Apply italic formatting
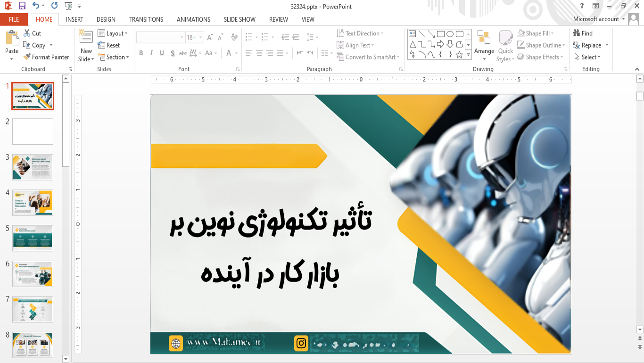The image size is (644, 363). click(x=151, y=53)
